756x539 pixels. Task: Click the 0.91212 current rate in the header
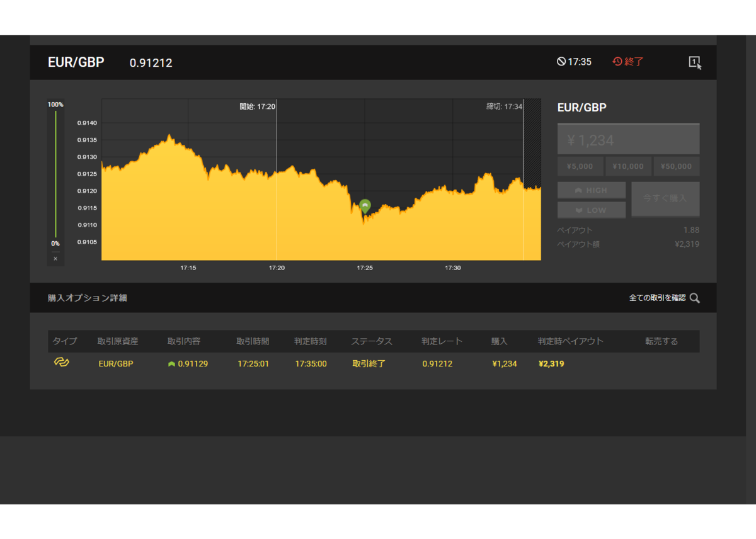pyautogui.click(x=151, y=63)
